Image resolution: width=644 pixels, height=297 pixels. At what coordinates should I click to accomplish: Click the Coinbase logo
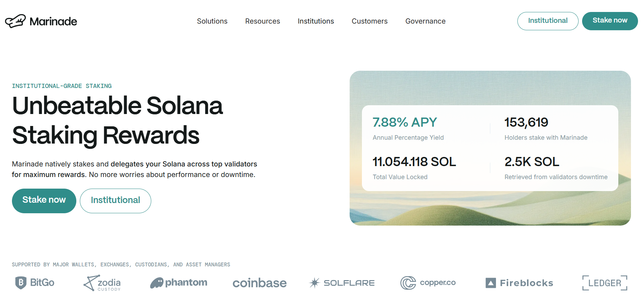[x=260, y=283]
